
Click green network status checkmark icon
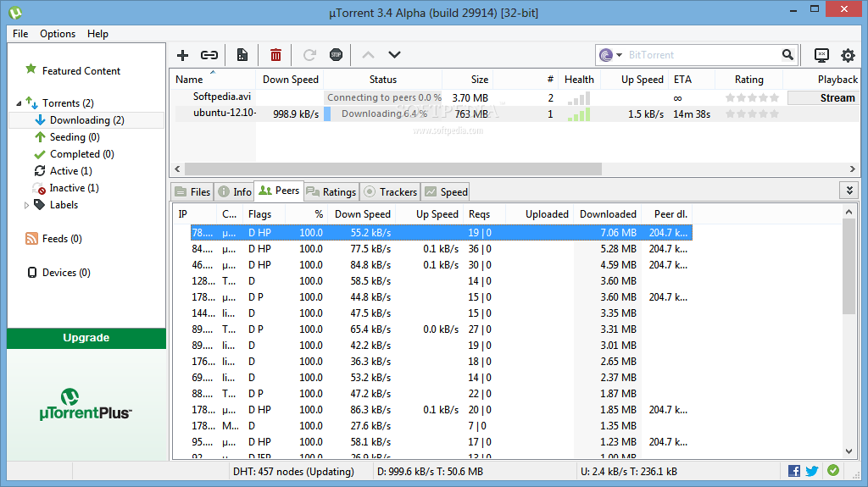(833, 470)
